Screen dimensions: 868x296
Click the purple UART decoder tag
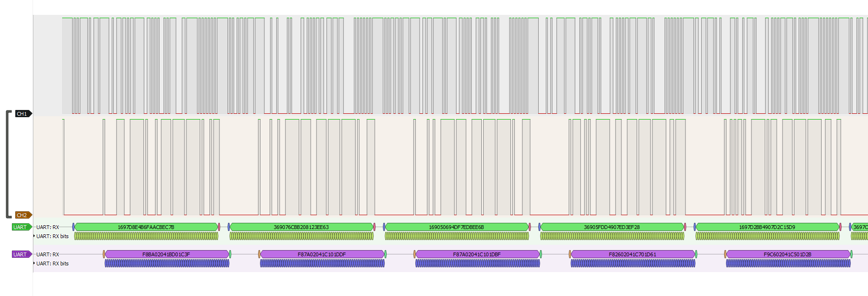pos(22,254)
